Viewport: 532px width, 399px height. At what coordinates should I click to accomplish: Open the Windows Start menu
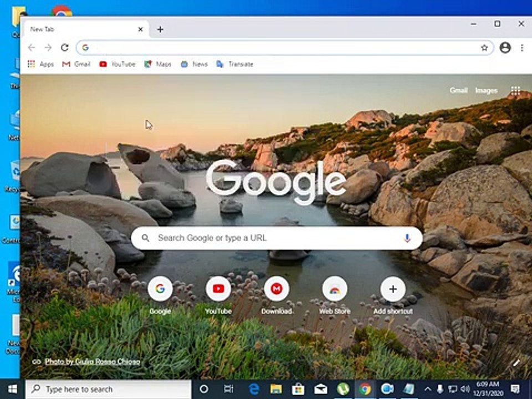[12, 389]
